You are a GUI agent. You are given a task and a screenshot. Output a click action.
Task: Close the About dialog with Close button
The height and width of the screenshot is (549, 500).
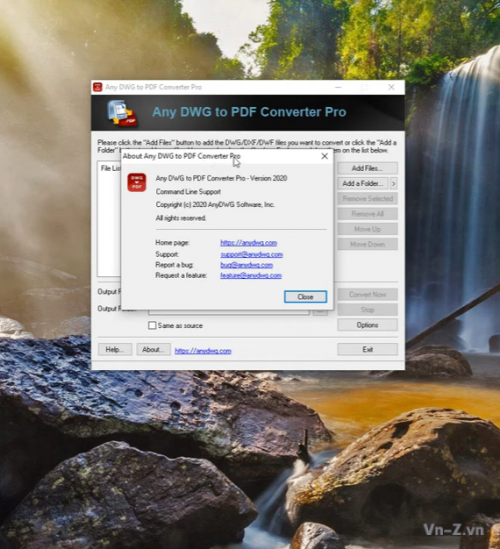tap(305, 297)
